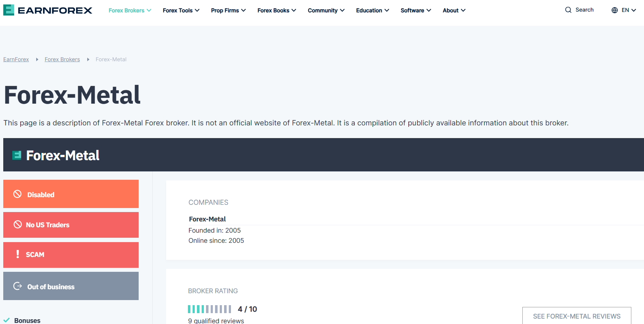Click the Out of business exit icon

click(x=17, y=286)
